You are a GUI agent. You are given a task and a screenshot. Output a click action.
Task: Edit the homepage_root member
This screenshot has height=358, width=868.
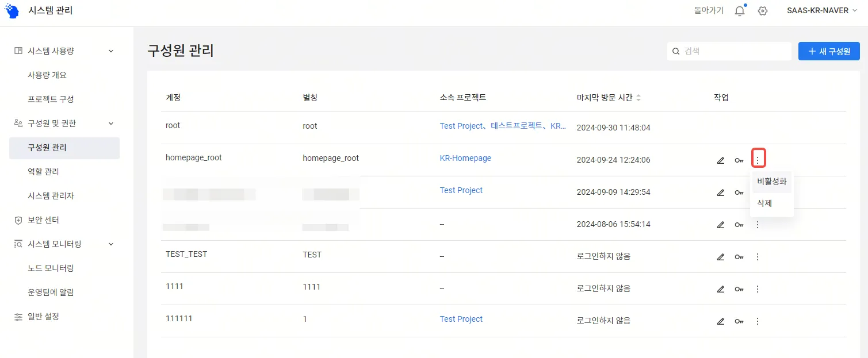click(x=721, y=160)
